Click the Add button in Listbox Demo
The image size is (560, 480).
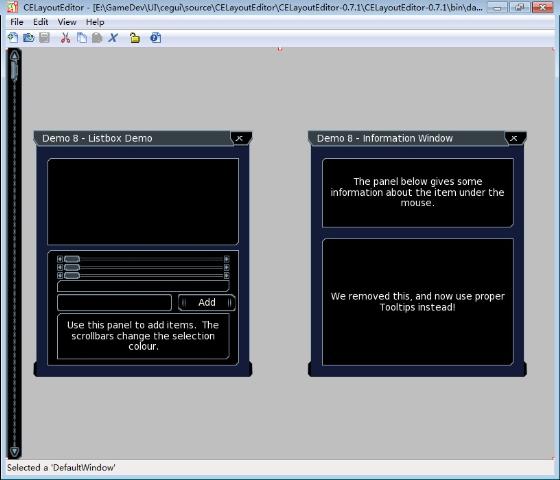pos(207,302)
